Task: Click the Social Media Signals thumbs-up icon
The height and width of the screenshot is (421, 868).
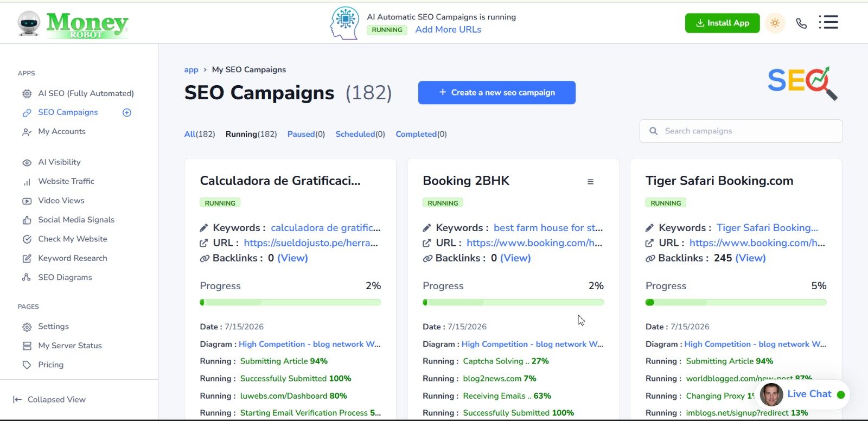Action: 27,220
